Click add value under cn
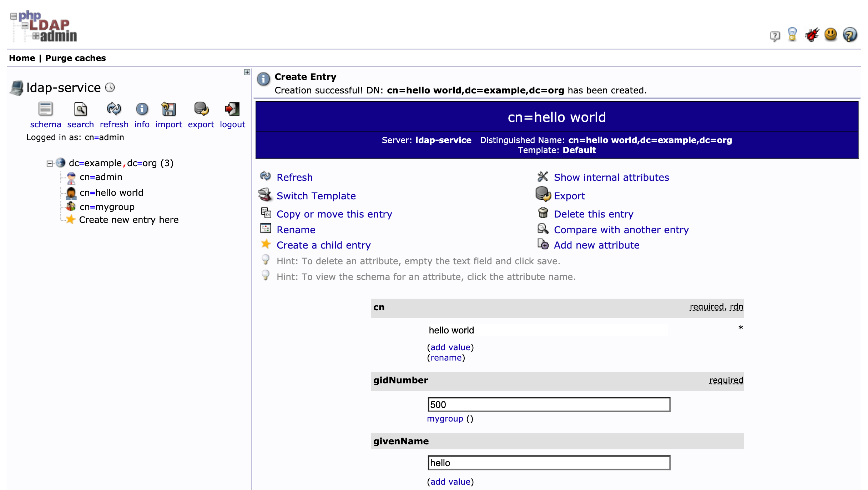 [x=450, y=347]
